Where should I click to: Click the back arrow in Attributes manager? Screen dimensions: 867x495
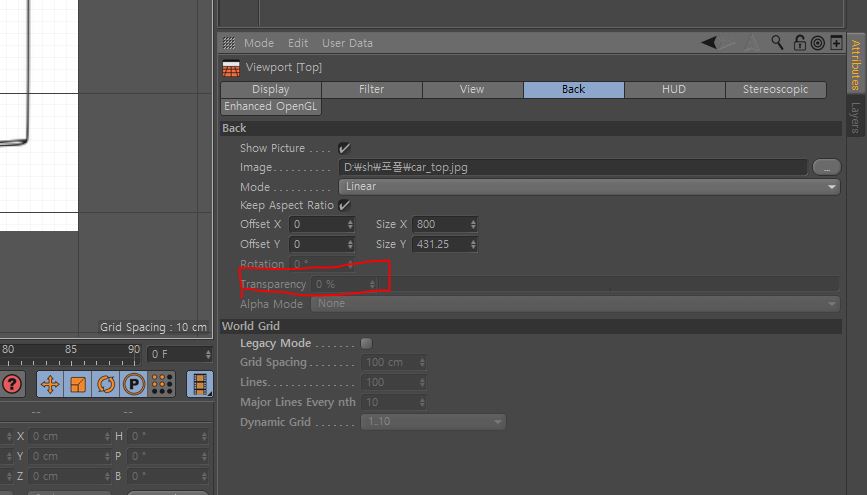[x=709, y=43]
